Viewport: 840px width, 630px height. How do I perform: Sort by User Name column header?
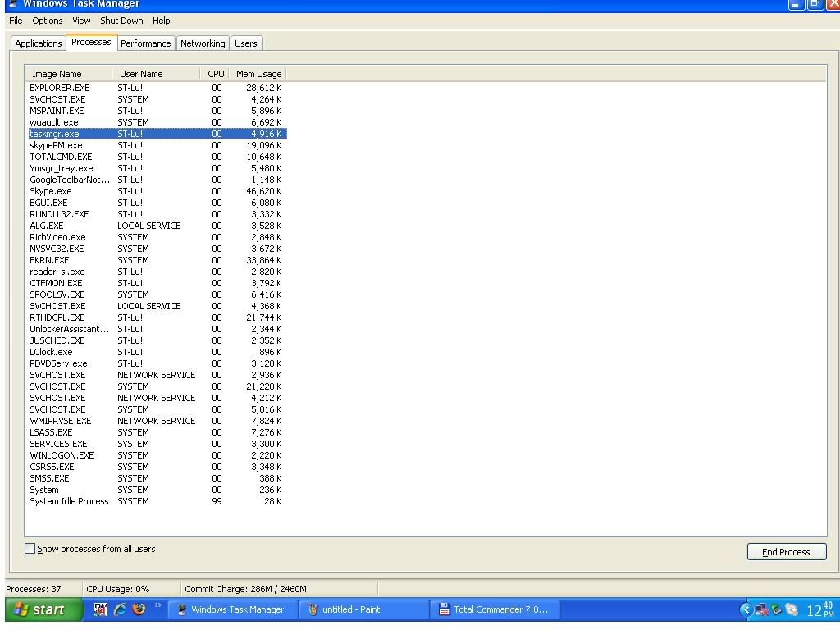[156, 74]
